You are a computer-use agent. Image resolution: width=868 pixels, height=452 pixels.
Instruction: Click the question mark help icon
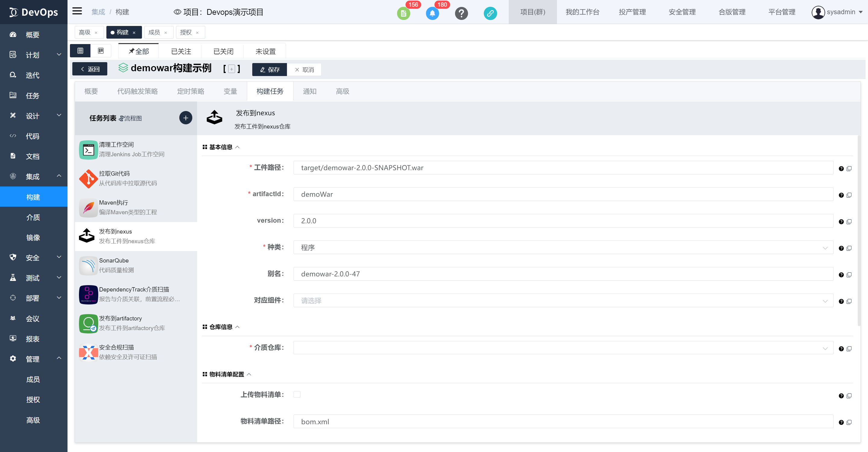point(461,14)
